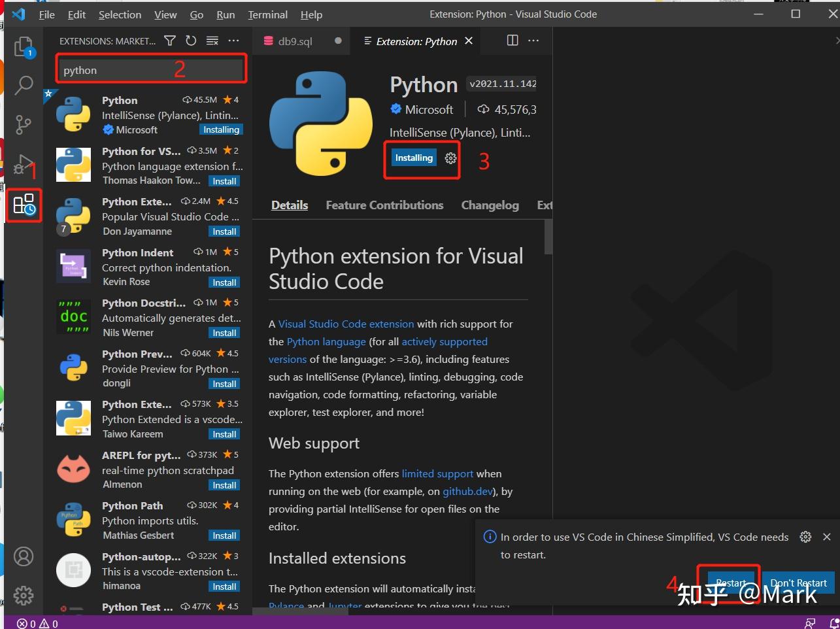Open the Run and Debug view

(24, 164)
